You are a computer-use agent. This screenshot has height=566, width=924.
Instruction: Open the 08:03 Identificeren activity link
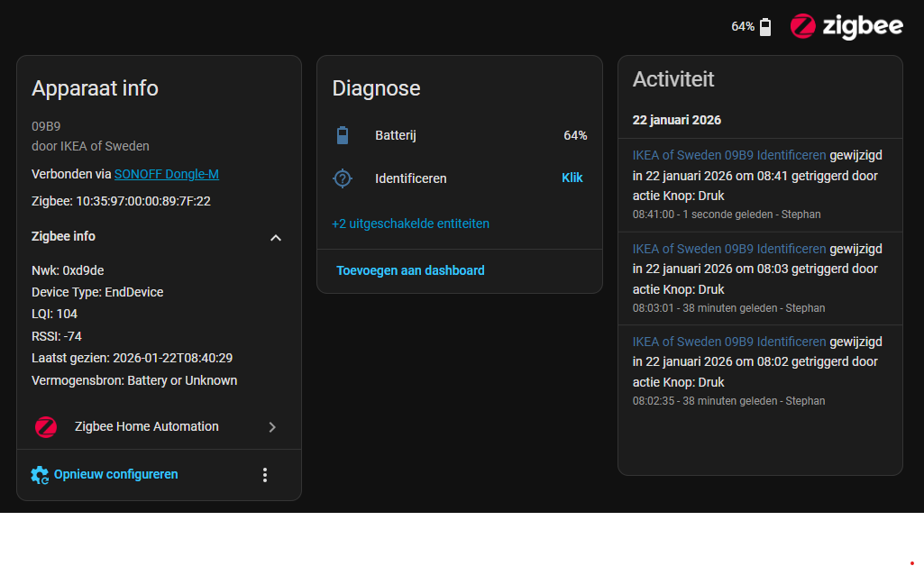pos(728,249)
